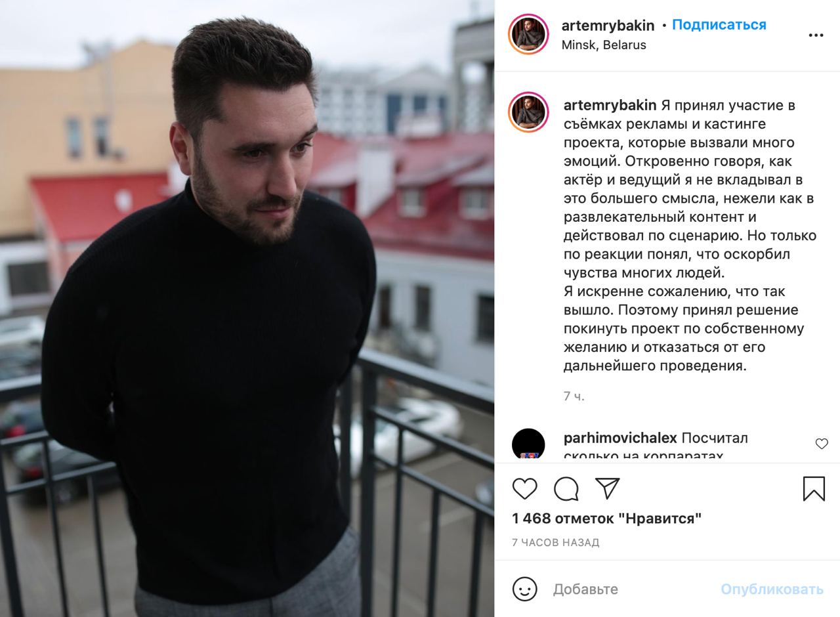The width and height of the screenshot is (840, 617).
Task: Click 7 ЧАСОВ НАЗАД timestamp
Action: [555, 543]
